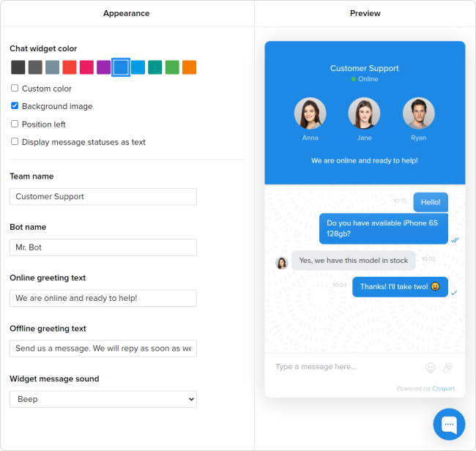Open the Widget message sound dropdown
This screenshot has width=476, height=451.
point(103,399)
